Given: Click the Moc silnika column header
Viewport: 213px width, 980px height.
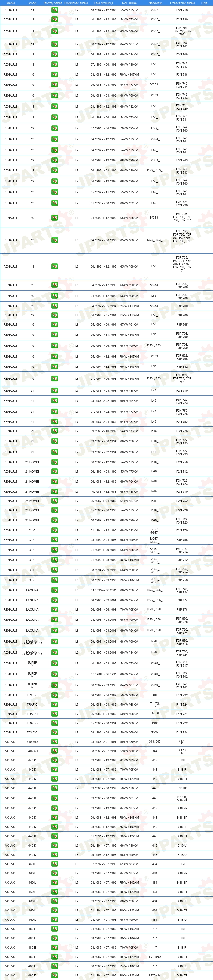Looking at the screenshot, I should coord(129,3).
